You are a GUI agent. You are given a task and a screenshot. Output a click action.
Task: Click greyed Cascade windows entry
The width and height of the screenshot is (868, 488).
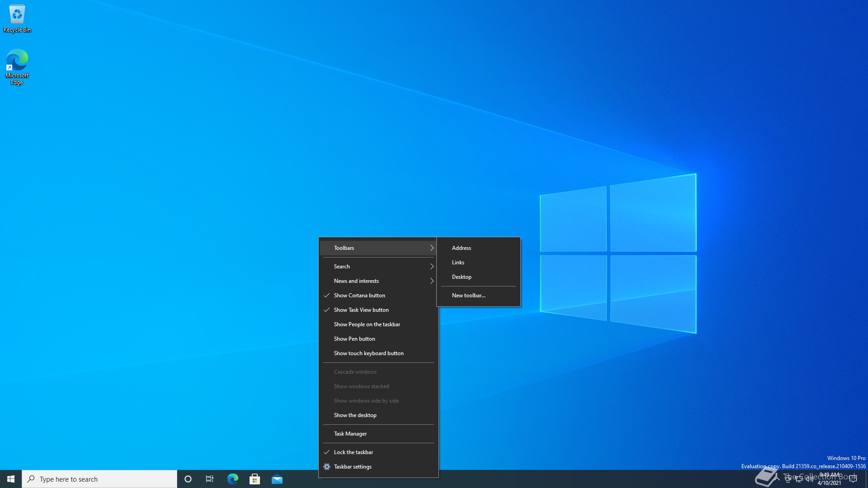click(x=378, y=372)
